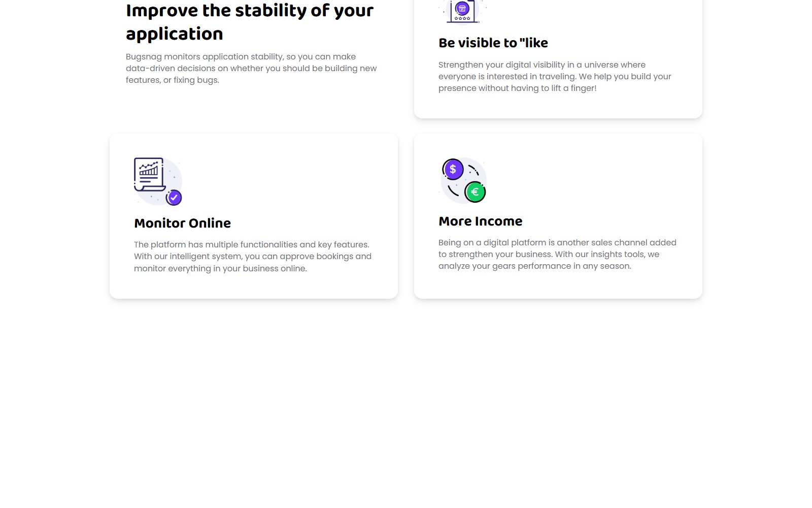Click the "Be visible to "like" heading
The height and width of the screenshot is (508, 812).
(x=493, y=43)
